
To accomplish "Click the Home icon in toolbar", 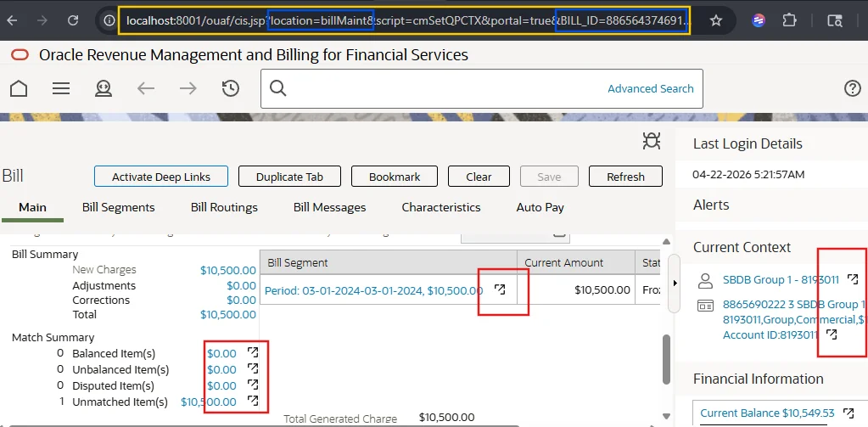I will click(x=19, y=88).
